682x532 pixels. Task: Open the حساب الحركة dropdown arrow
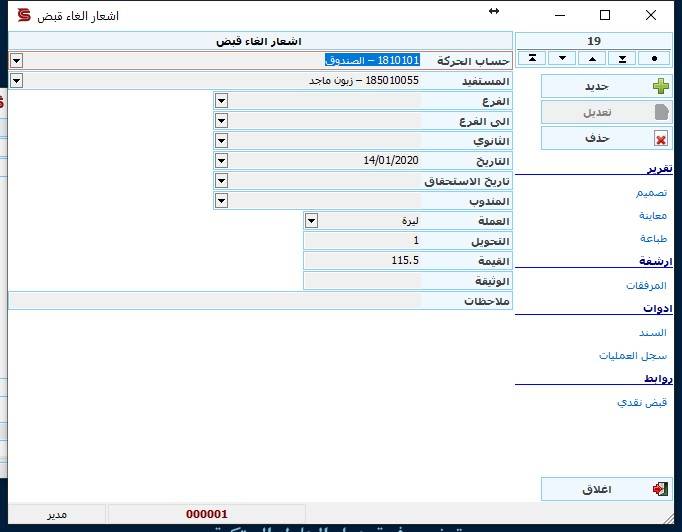(x=16, y=60)
